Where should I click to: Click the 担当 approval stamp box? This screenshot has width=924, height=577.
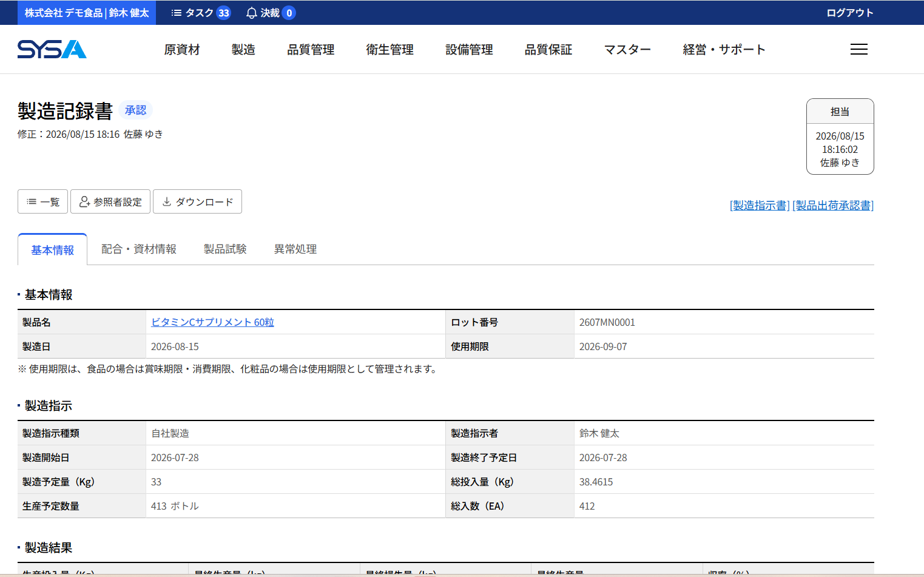(x=840, y=137)
